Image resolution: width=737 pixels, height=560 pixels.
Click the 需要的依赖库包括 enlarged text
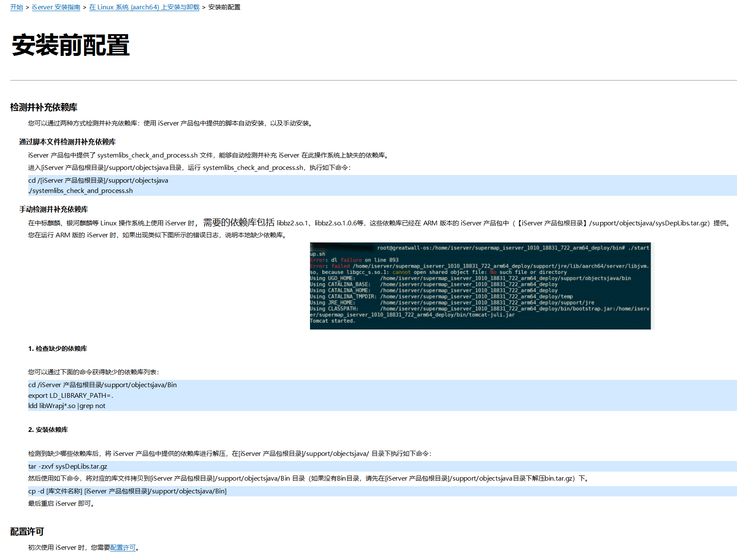[239, 222]
